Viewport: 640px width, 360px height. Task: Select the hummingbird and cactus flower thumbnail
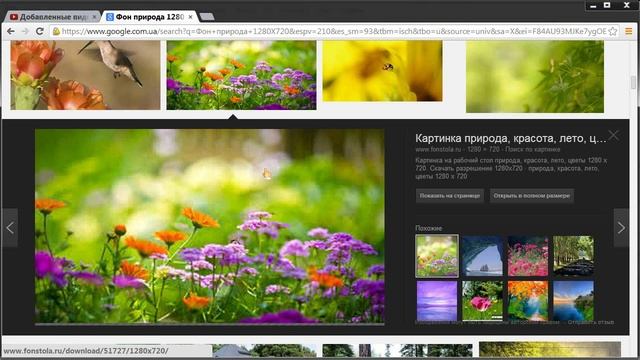click(85, 75)
